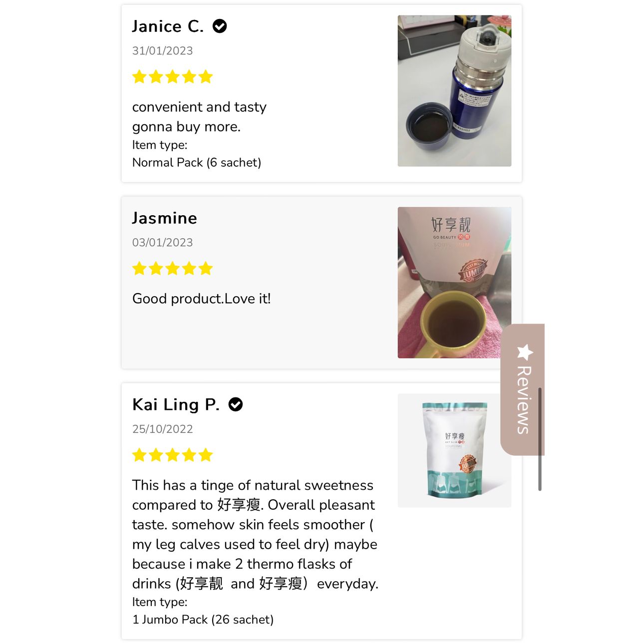Click the vertical scrollbar beside the reviews
644x644 pixels.
pos(540,439)
